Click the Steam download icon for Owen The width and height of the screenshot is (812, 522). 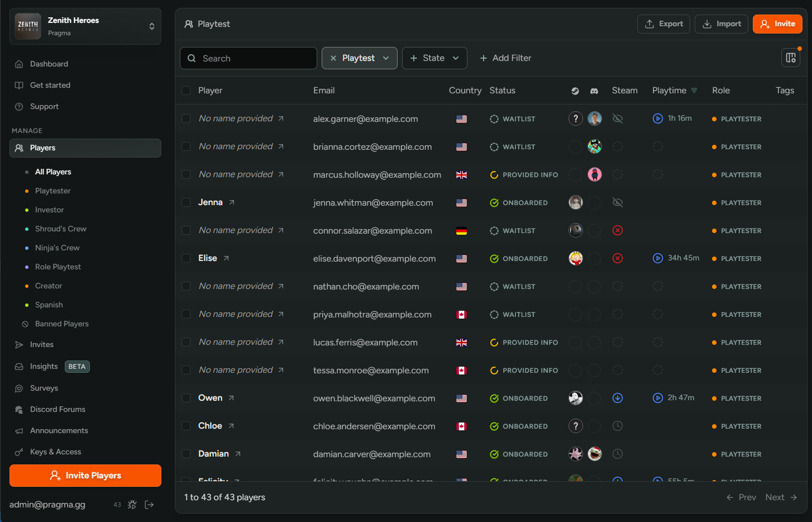click(618, 398)
